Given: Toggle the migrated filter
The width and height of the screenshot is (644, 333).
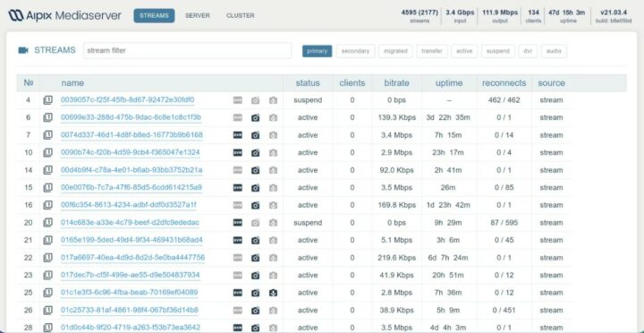Looking at the screenshot, I should tap(395, 51).
